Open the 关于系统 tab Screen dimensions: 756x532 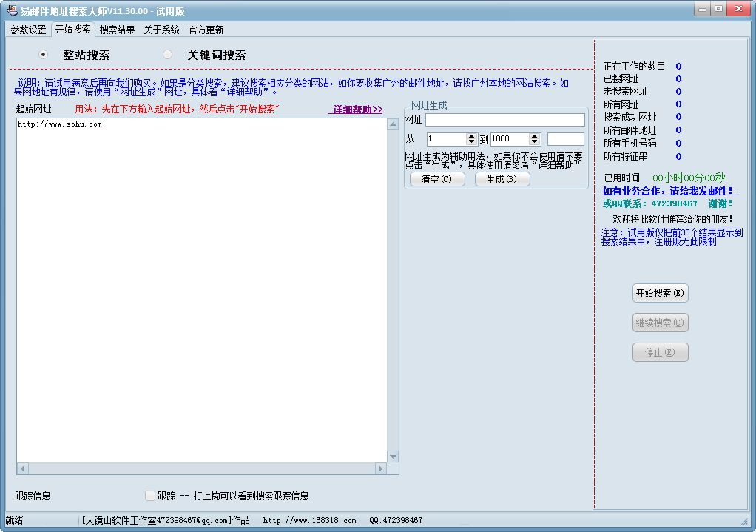click(161, 30)
